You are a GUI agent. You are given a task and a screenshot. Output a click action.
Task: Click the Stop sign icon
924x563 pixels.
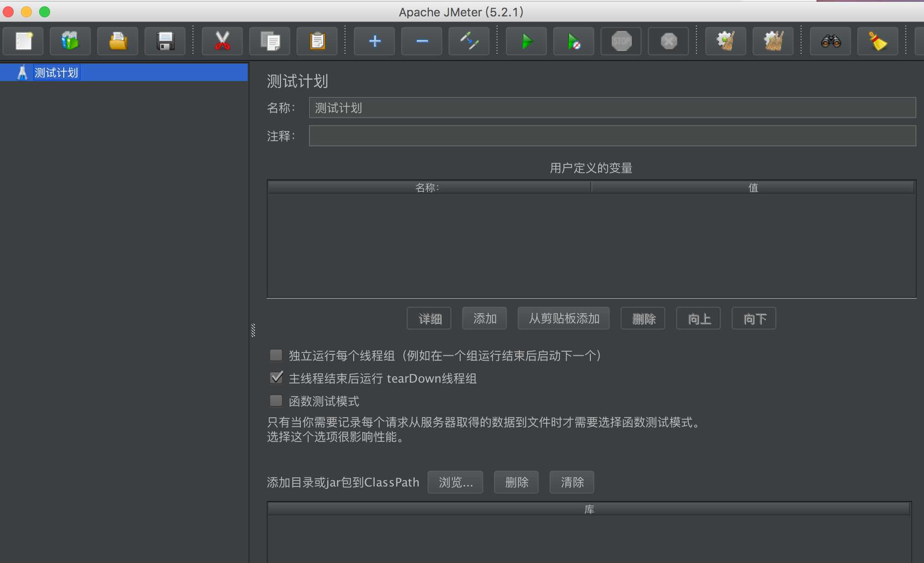(x=621, y=41)
